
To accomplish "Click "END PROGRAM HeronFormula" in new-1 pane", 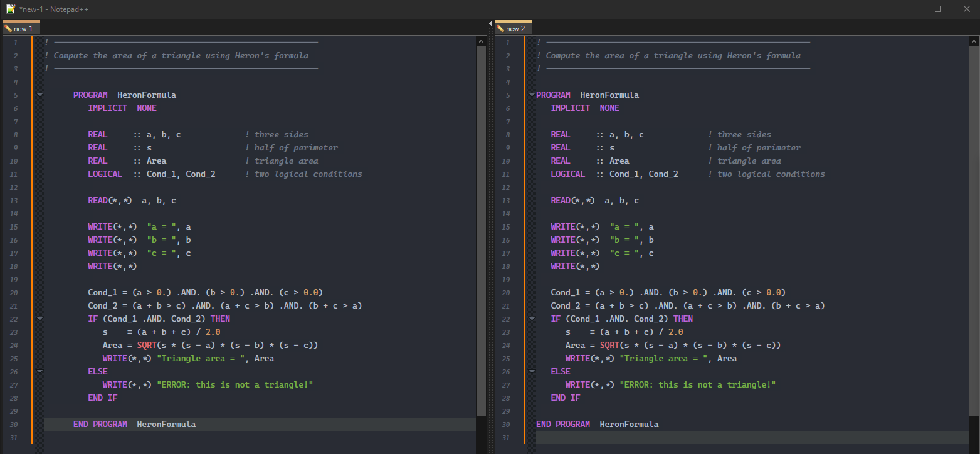I will pyautogui.click(x=134, y=425).
